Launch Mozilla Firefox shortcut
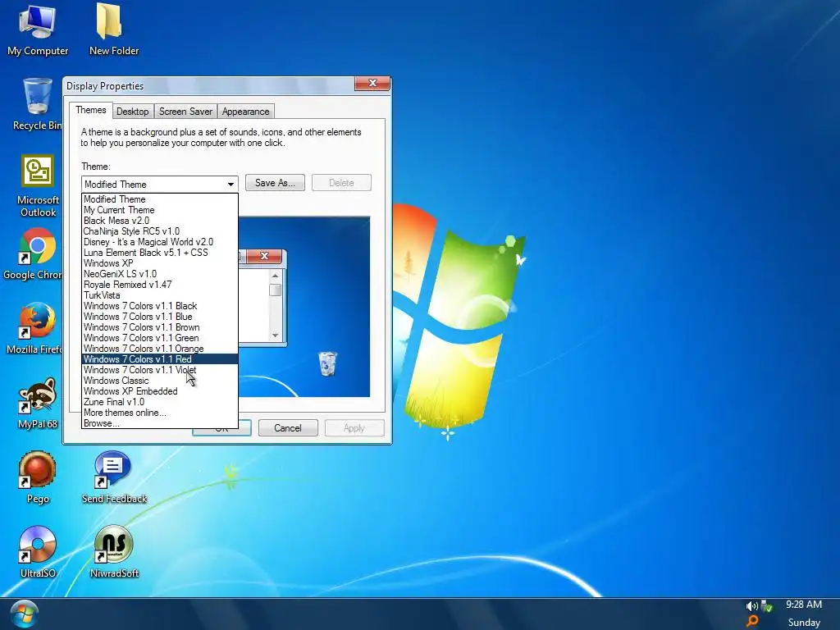The height and width of the screenshot is (630, 840). [36, 328]
